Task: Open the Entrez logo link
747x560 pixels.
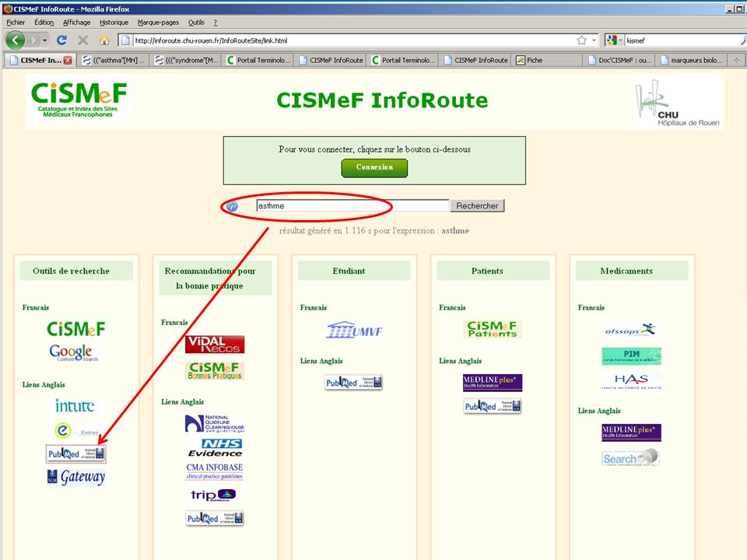Action: (x=75, y=431)
